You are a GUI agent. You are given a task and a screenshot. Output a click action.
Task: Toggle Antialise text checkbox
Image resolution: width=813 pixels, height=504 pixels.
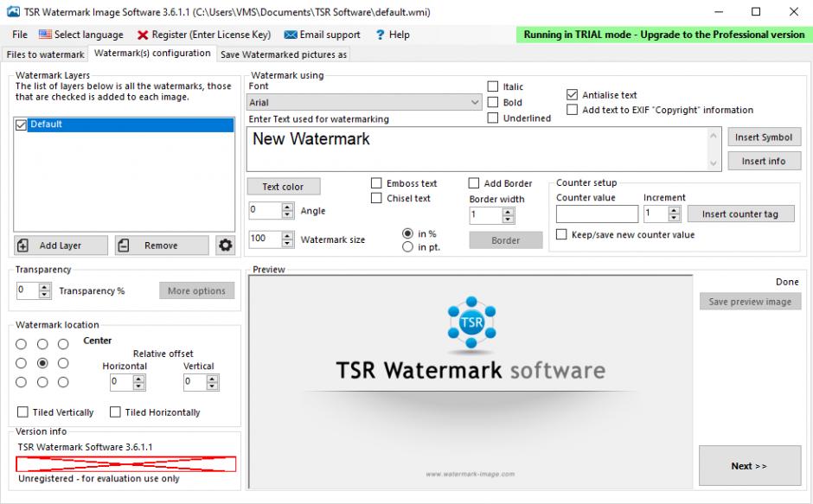[572, 95]
